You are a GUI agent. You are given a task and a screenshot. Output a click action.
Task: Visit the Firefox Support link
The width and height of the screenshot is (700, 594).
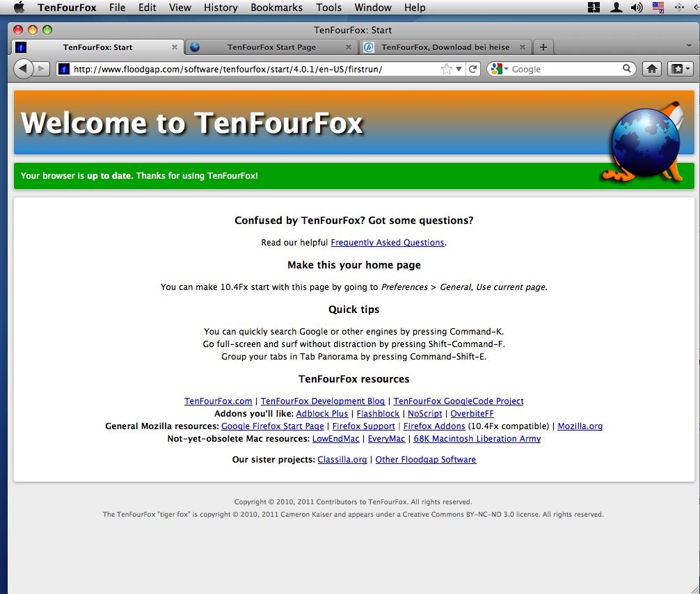(363, 426)
